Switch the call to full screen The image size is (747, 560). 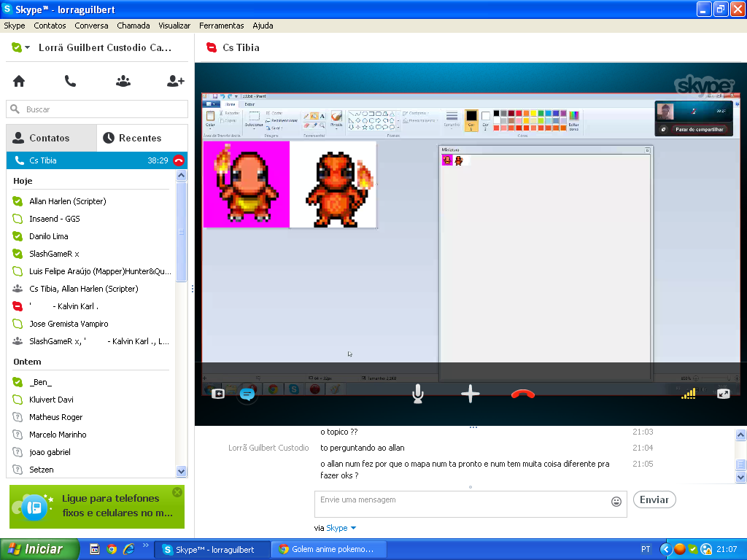[723, 394]
